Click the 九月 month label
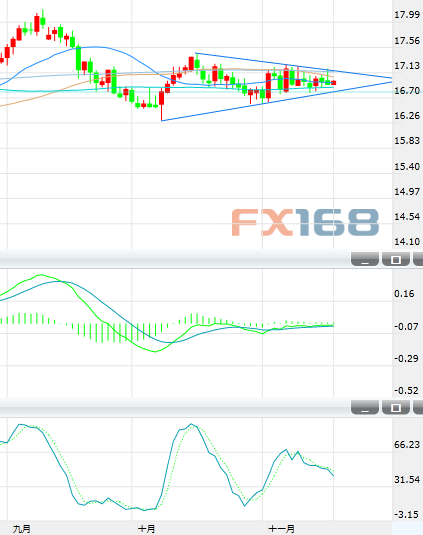This screenshot has width=423, height=535. (21, 529)
